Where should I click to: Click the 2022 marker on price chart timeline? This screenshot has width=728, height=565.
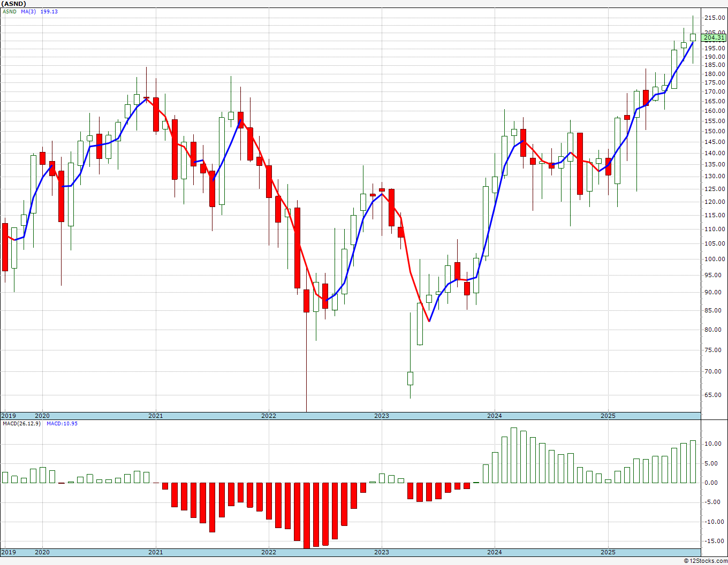268,415
